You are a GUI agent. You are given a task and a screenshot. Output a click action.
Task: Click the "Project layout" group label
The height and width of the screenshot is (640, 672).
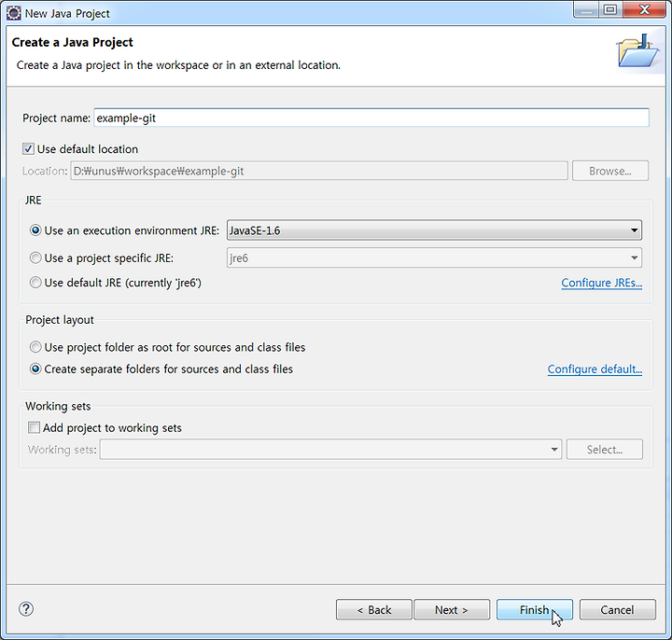[x=59, y=320]
